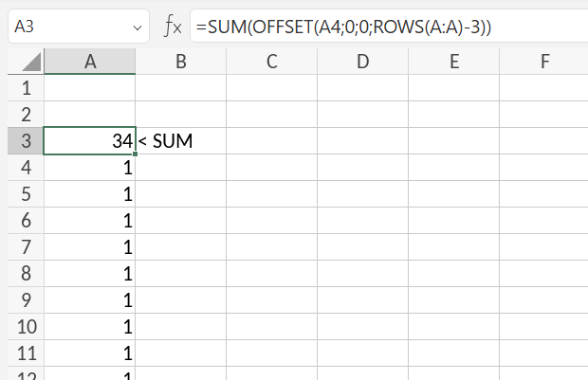Image resolution: width=588 pixels, height=380 pixels.
Task: Select column E header
Action: pos(453,62)
